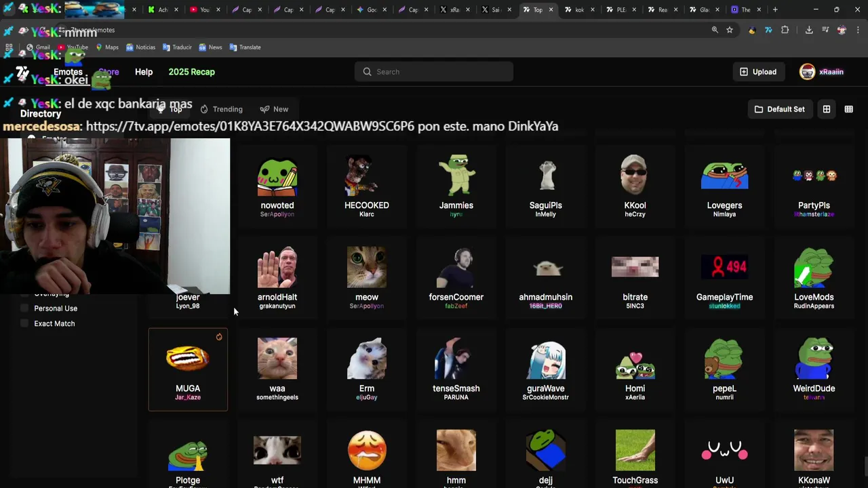Click author link SerApollyon under nowoted
This screenshot has width=868, height=488.
[x=277, y=214]
